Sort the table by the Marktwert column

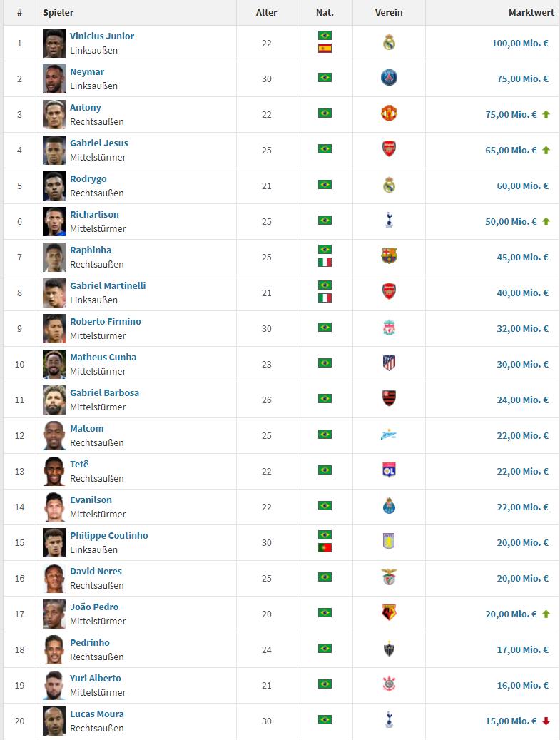(x=531, y=13)
